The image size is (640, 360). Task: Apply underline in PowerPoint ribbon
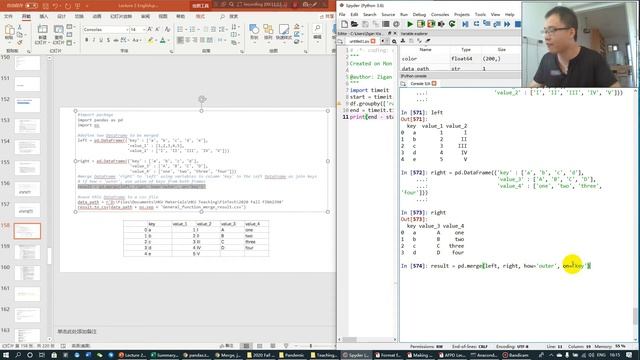(101, 40)
